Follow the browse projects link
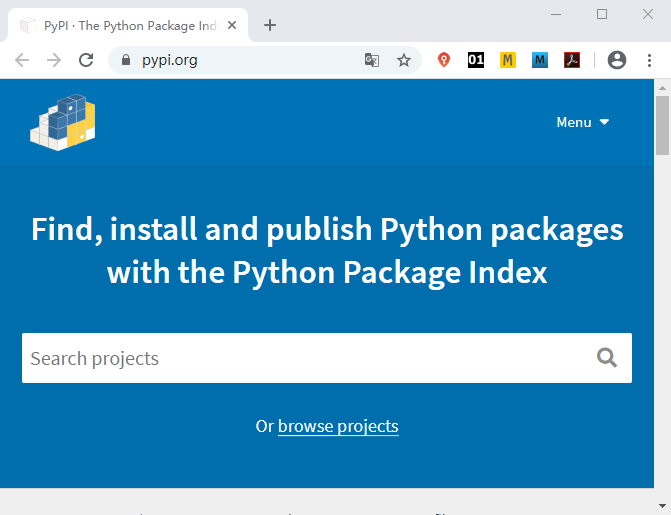The image size is (671, 515). tap(338, 426)
